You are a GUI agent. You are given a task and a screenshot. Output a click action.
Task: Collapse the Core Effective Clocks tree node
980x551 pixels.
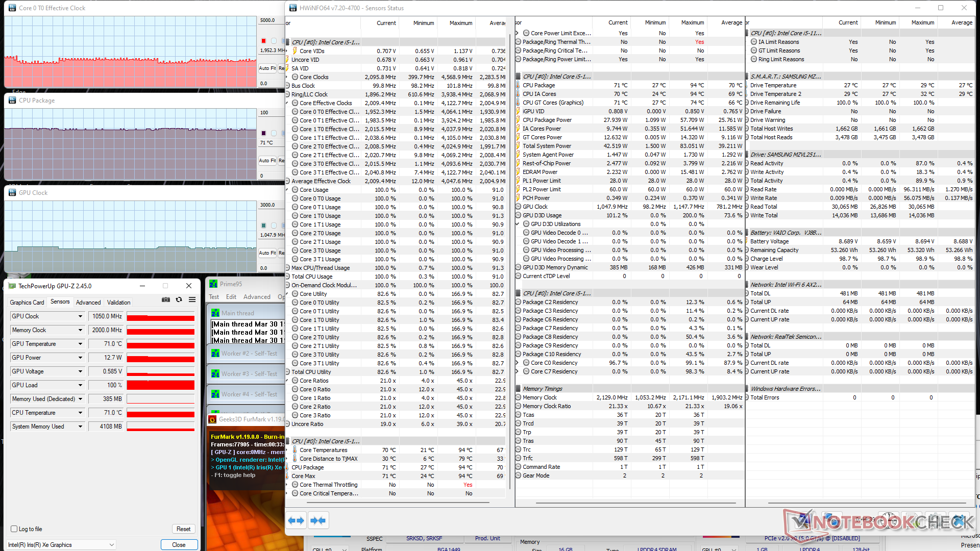click(x=287, y=103)
